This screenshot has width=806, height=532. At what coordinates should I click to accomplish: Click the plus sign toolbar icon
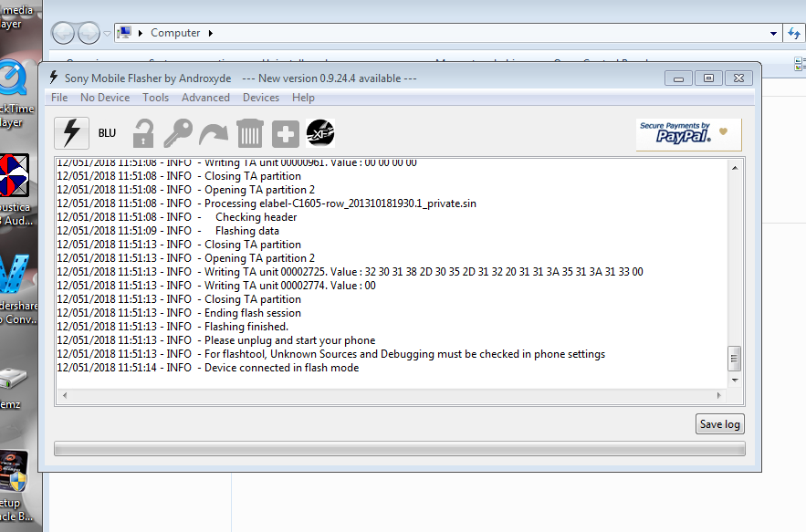(x=286, y=134)
